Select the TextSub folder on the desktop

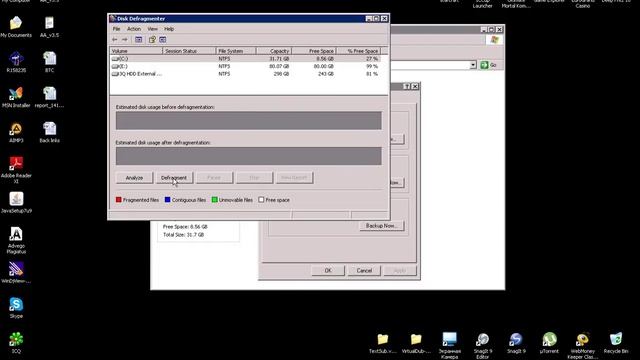coord(383,343)
